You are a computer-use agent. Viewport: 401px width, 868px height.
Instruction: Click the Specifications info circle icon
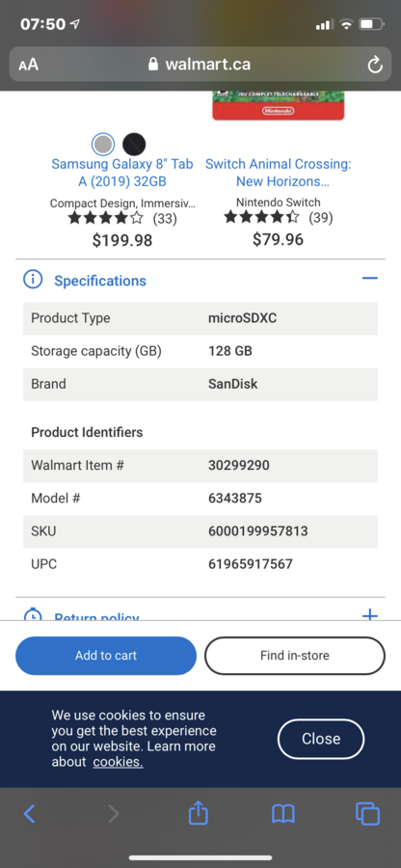(33, 280)
